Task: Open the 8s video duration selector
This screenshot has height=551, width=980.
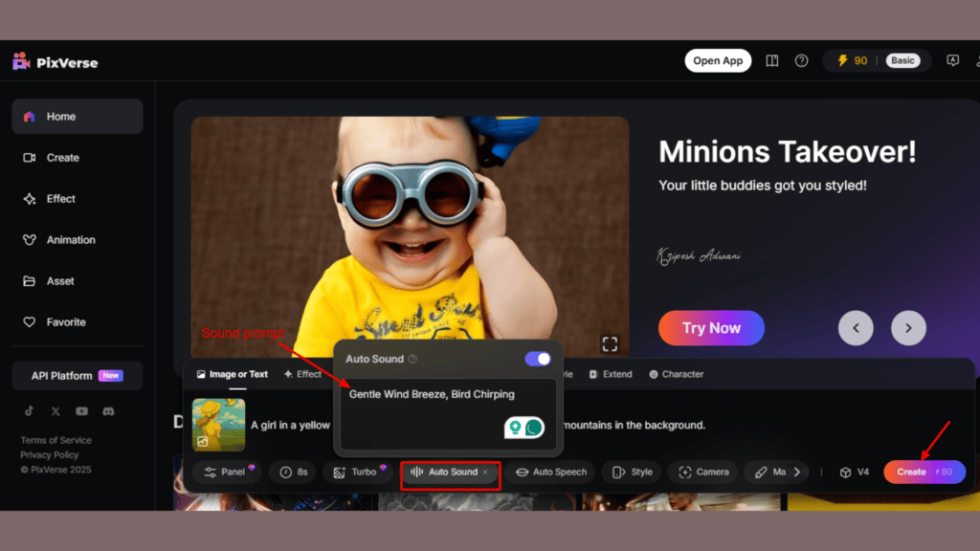Action: [x=287, y=472]
